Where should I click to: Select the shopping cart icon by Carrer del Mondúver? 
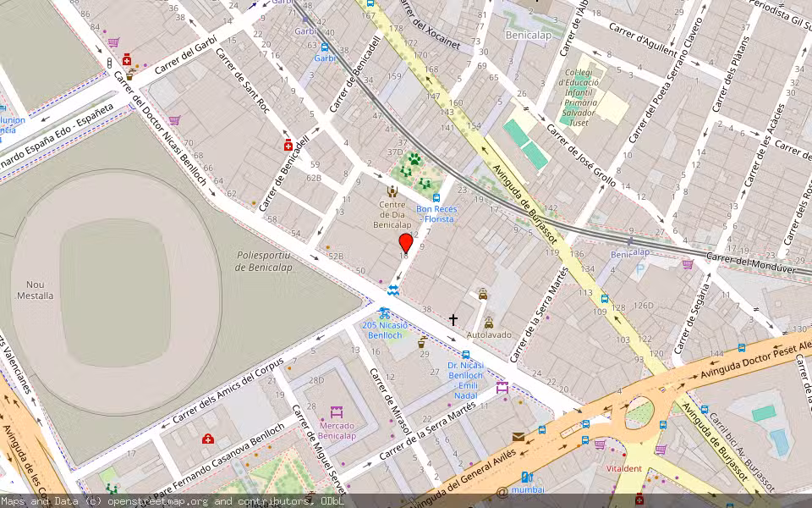[688, 264]
